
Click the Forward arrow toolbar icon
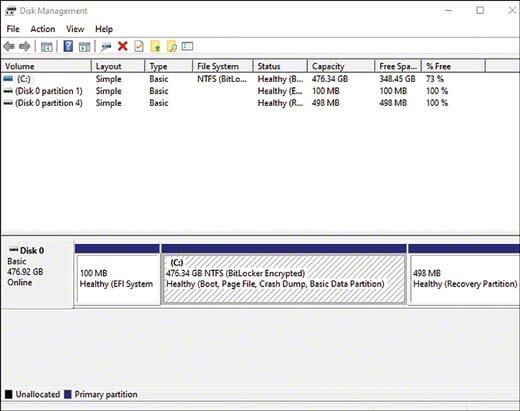(25, 46)
